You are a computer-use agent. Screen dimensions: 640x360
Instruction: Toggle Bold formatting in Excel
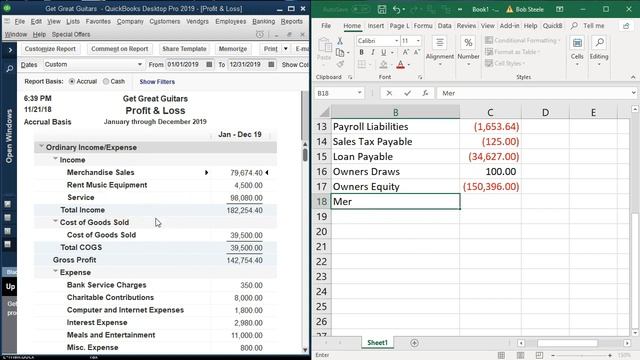point(361,53)
